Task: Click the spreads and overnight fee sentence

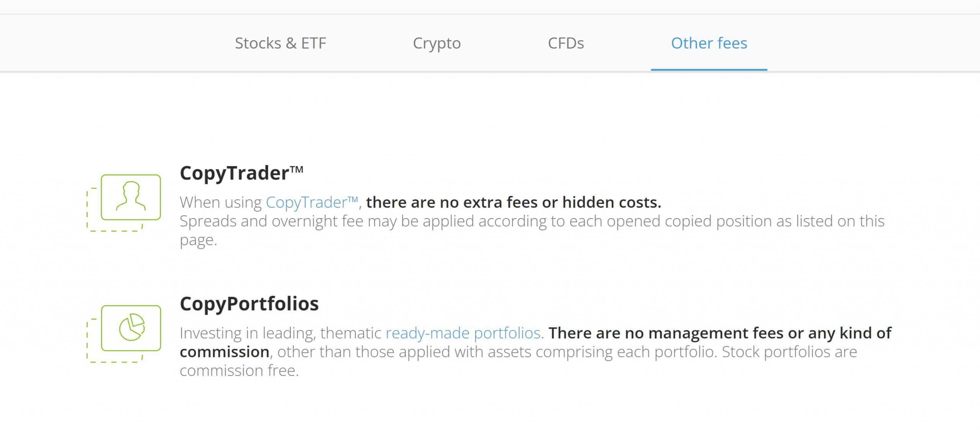Action: 532,230
